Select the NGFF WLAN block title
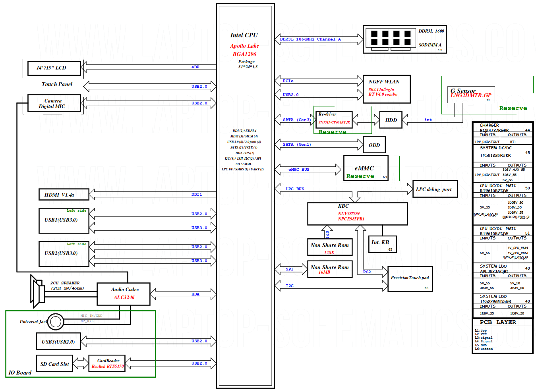 pos(384,81)
